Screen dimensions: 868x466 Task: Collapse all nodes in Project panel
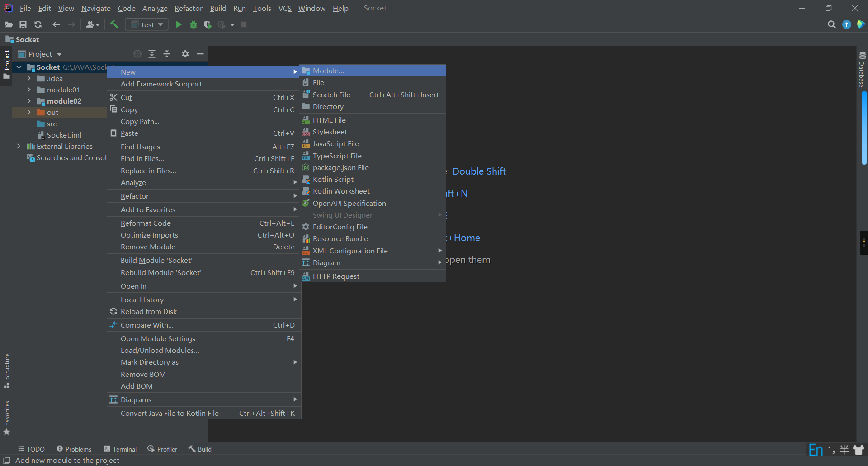click(167, 54)
